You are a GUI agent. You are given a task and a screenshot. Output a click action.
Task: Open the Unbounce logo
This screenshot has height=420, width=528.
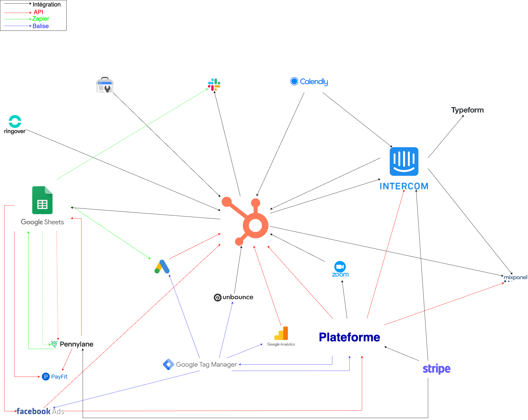pyautogui.click(x=233, y=297)
